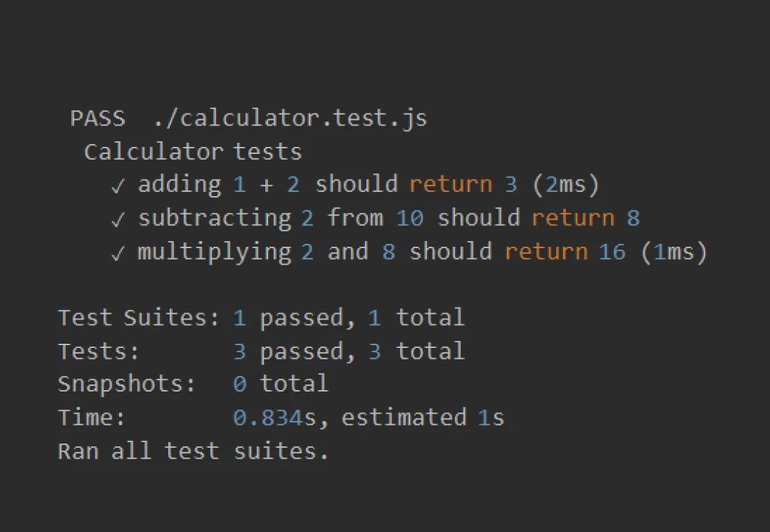This screenshot has width=770, height=532.
Task: Click the (2ms) duration on adding test
Action: 567,185
